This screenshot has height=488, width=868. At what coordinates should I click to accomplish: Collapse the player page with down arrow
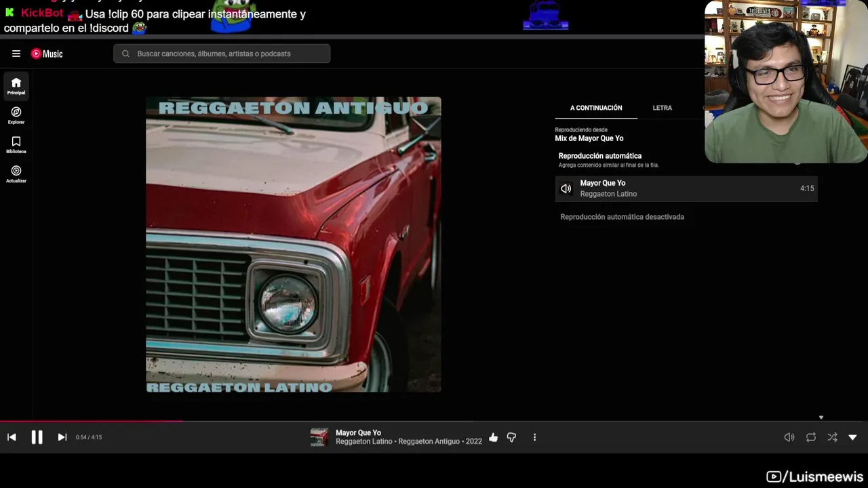853,437
